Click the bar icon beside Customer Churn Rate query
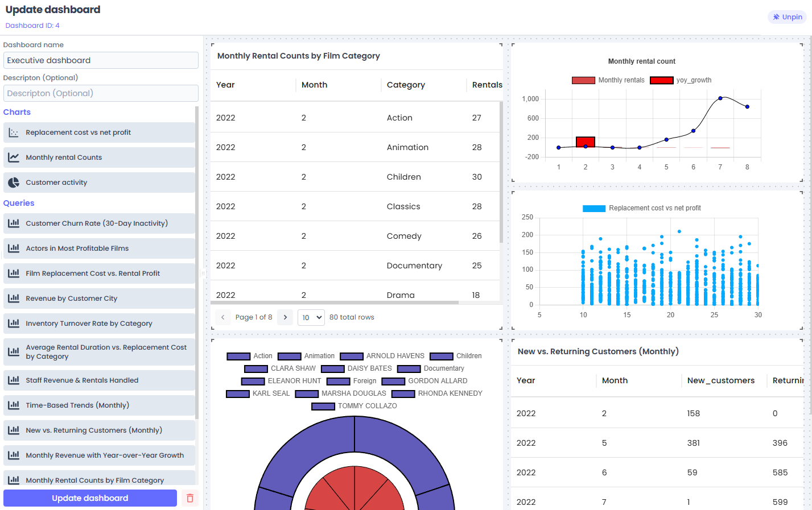This screenshot has height=510, width=812. 13,223
